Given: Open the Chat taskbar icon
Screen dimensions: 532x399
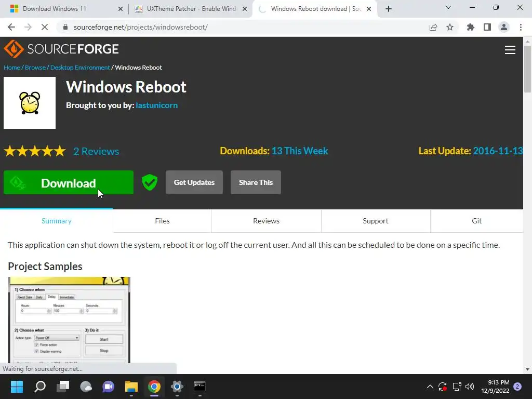Looking at the screenshot, I should point(109,387).
